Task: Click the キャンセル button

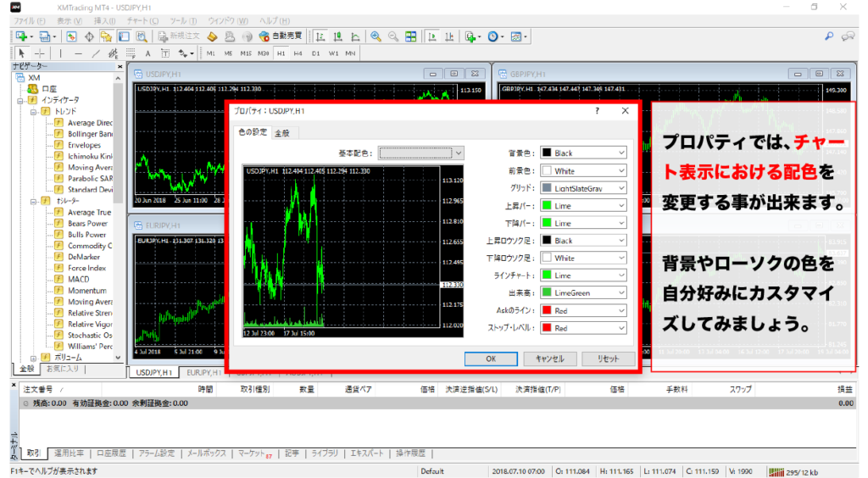Action: click(549, 358)
